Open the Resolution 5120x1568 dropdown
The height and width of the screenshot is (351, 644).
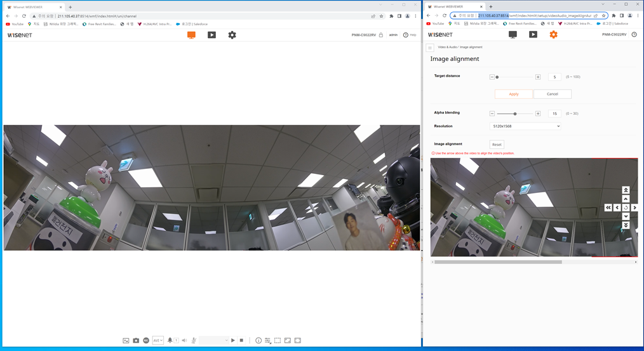[526, 126]
